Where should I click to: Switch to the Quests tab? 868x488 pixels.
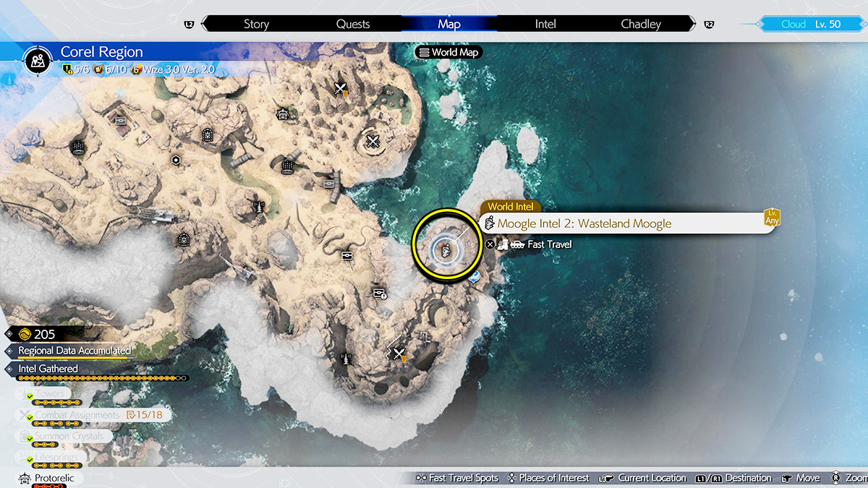pyautogui.click(x=353, y=24)
